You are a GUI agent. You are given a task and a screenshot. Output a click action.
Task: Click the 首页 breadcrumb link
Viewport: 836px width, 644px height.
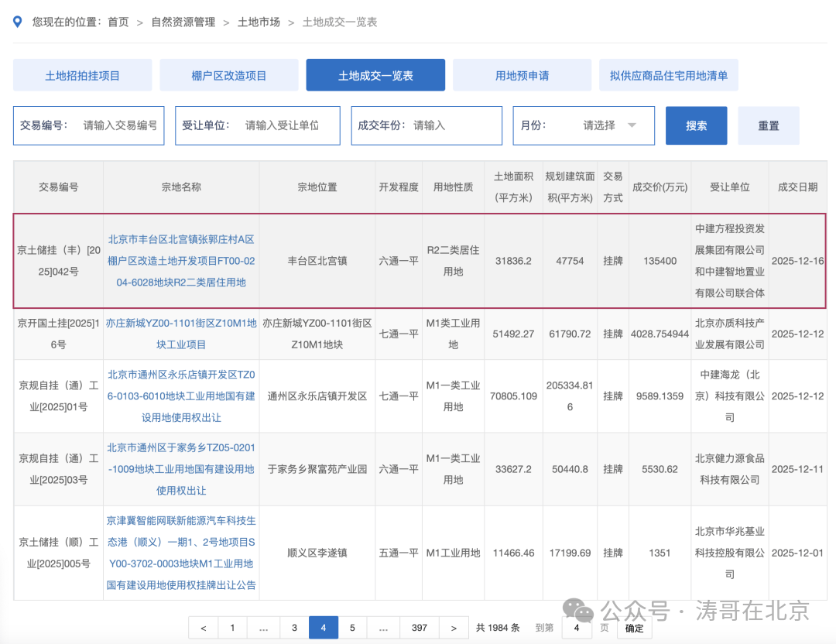click(x=118, y=22)
